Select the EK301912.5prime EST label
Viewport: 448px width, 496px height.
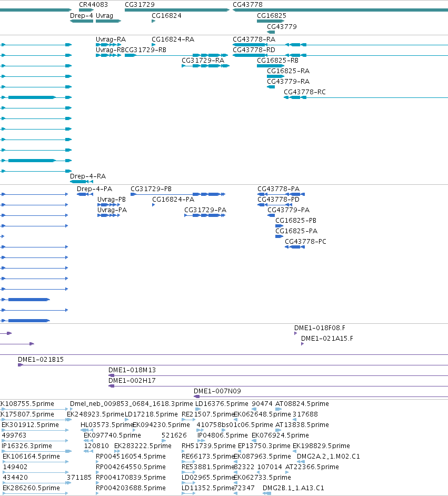pyautogui.click(x=31, y=425)
